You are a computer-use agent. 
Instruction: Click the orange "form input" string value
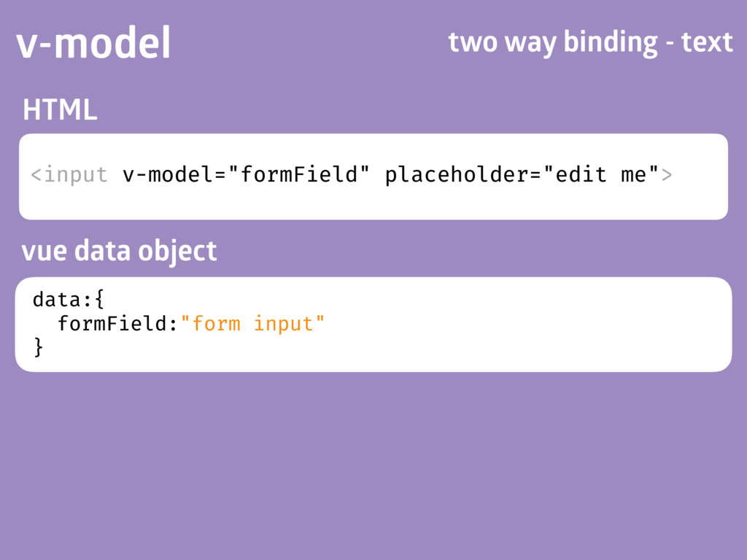tap(252, 324)
